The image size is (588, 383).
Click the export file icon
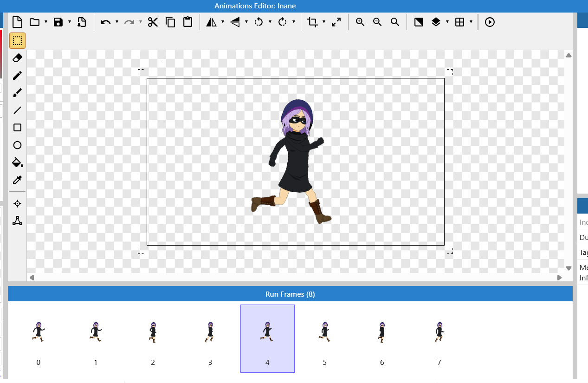click(x=82, y=22)
